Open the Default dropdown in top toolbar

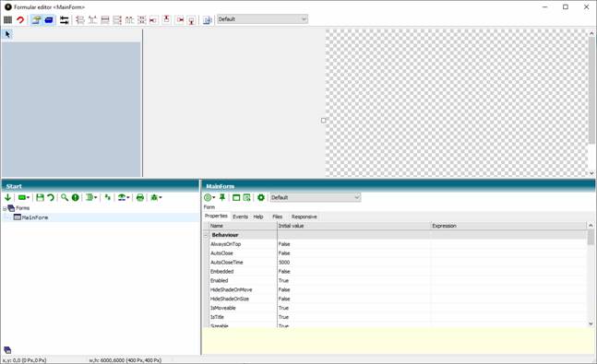pos(262,19)
